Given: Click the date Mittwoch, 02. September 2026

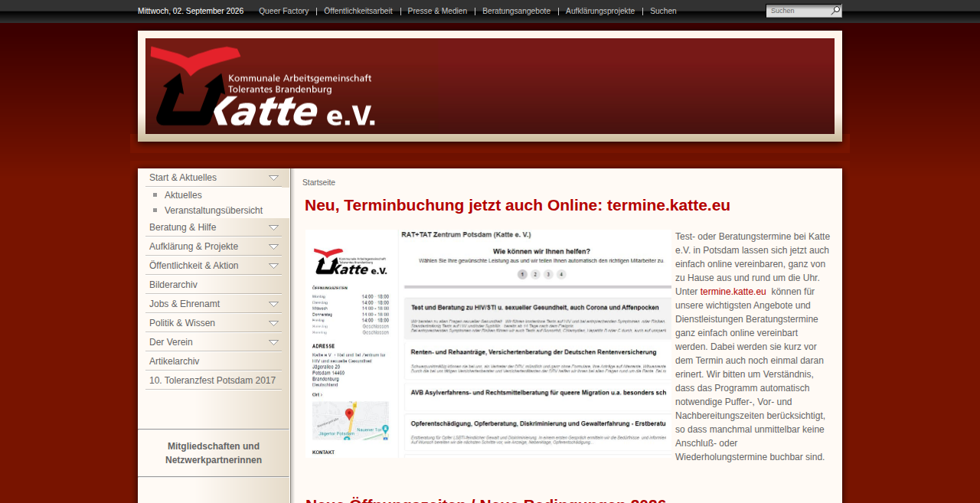Looking at the screenshot, I should tap(191, 11).
